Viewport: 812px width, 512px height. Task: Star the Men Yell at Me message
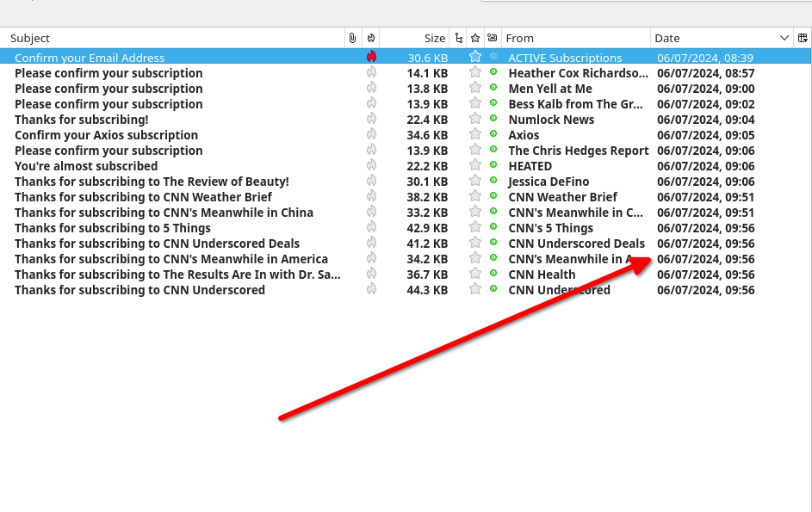[x=475, y=88]
